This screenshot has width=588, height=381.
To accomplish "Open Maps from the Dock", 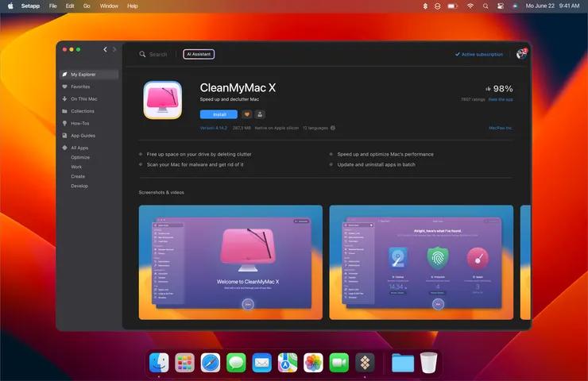I will (x=288, y=363).
